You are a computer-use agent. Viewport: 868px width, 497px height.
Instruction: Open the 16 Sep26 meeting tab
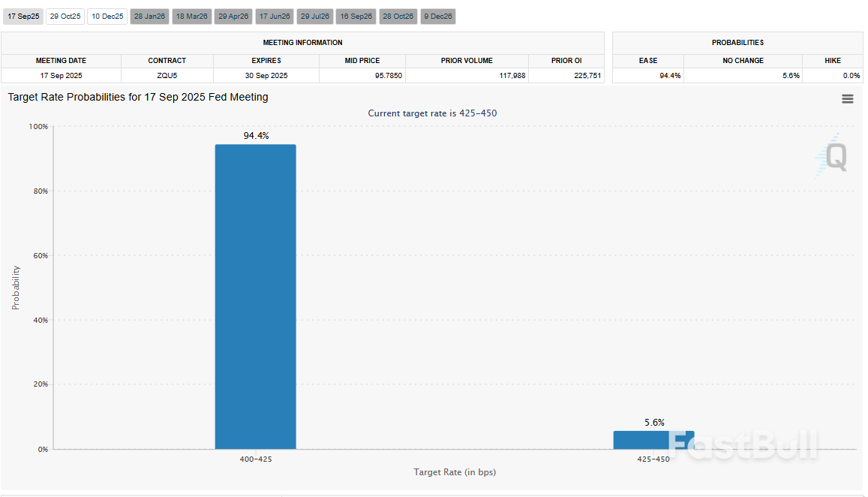[x=356, y=17]
